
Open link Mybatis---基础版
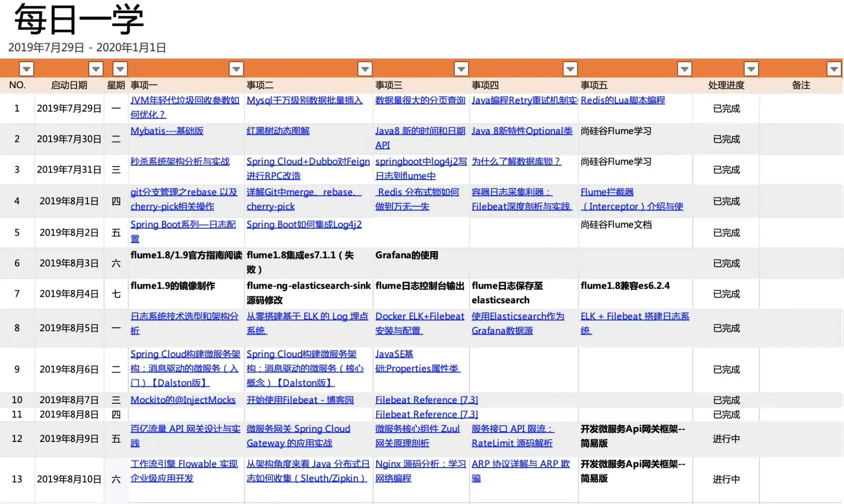tap(167, 131)
